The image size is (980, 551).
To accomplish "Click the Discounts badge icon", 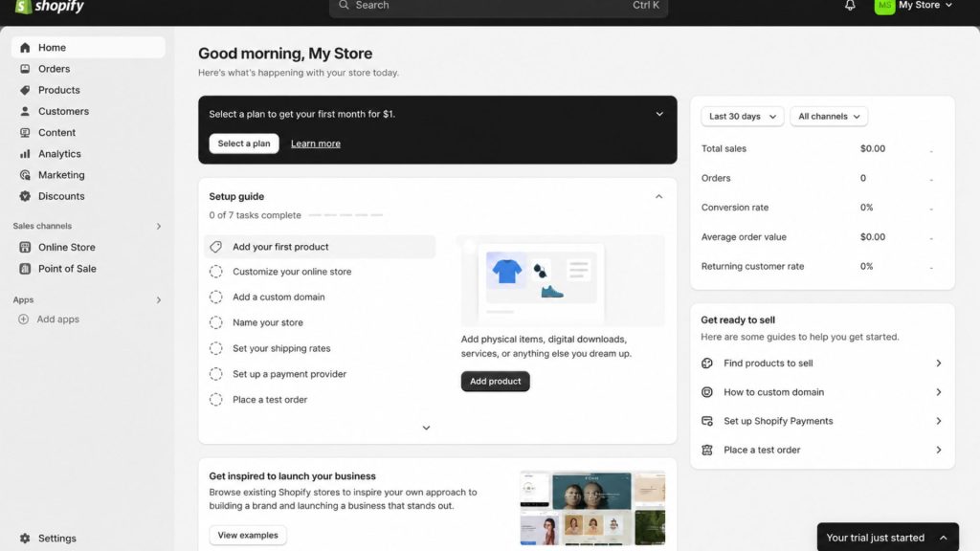I will 25,196.
